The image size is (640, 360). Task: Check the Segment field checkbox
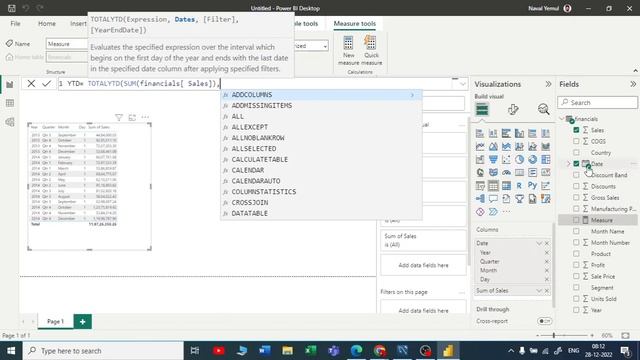click(576, 287)
